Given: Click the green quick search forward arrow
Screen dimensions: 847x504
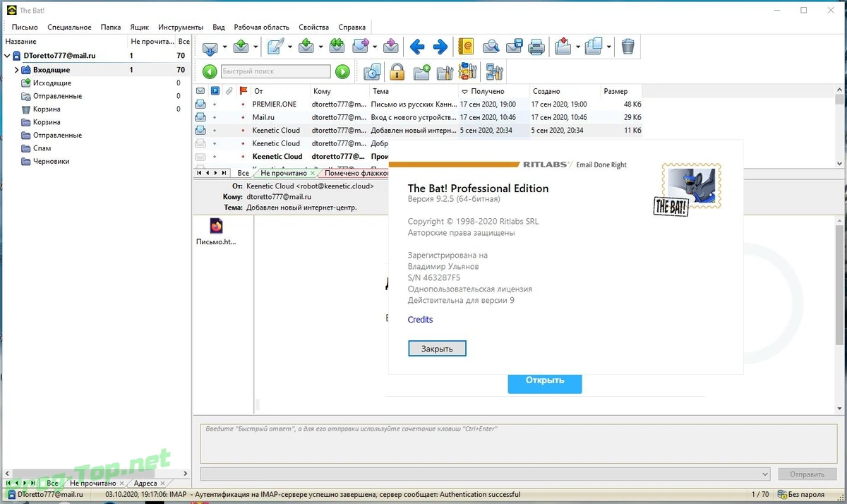Looking at the screenshot, I should tap(342, 71).
